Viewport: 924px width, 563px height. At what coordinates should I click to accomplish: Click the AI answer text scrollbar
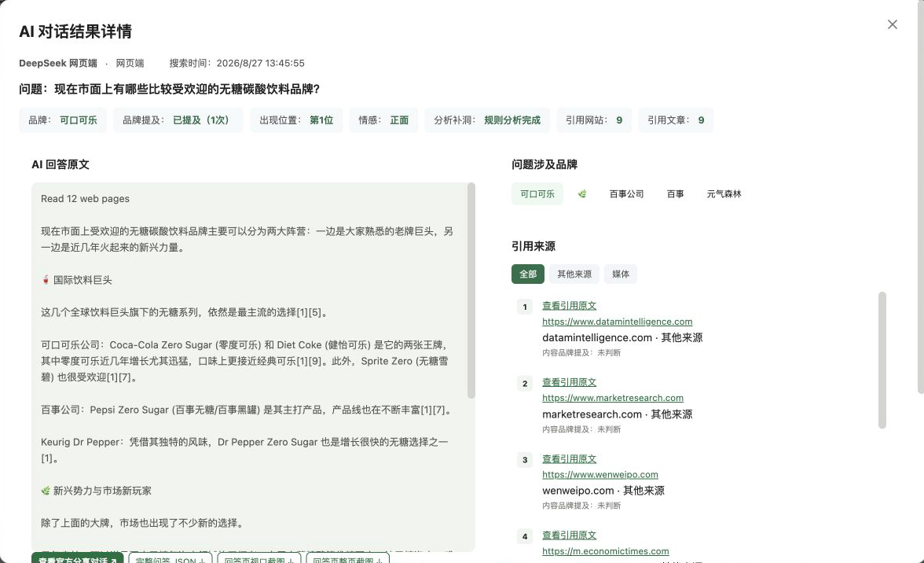tap(471, 290)
